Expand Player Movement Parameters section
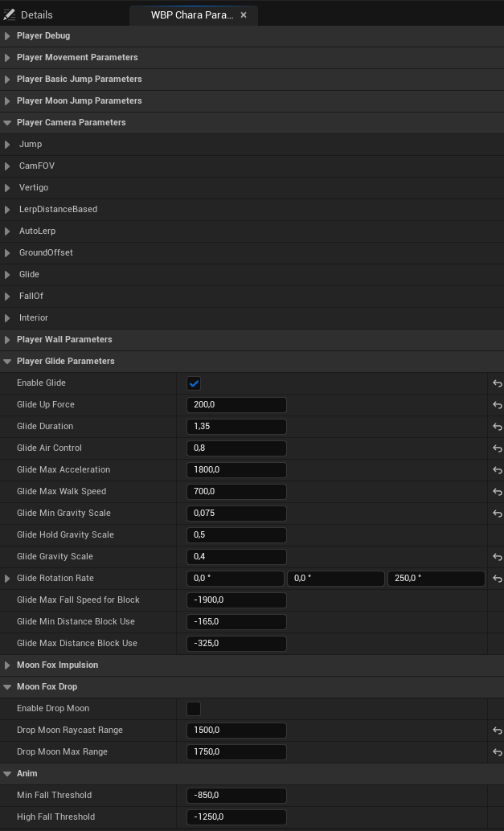 pyautogui.click(x=8, y=58)
